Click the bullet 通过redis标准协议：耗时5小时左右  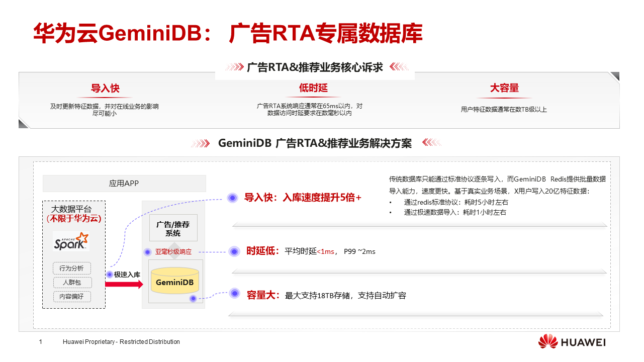(456, 202)
